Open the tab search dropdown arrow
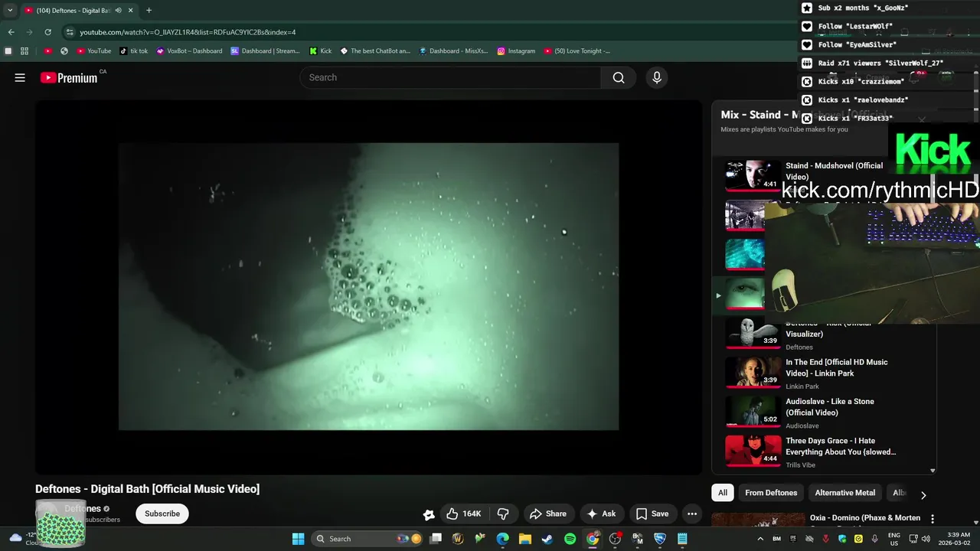Viewport: 980px width, 551px height. click(10, 11)
